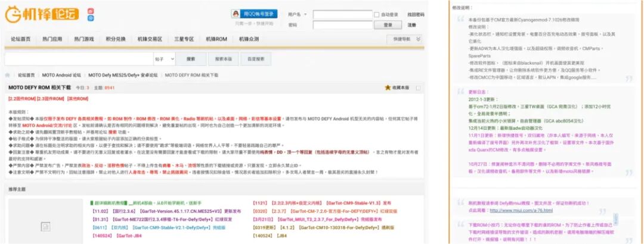Open the 快捷导航 quick navigation menu
Screen dimensions: 644x244
pos(404,39)
